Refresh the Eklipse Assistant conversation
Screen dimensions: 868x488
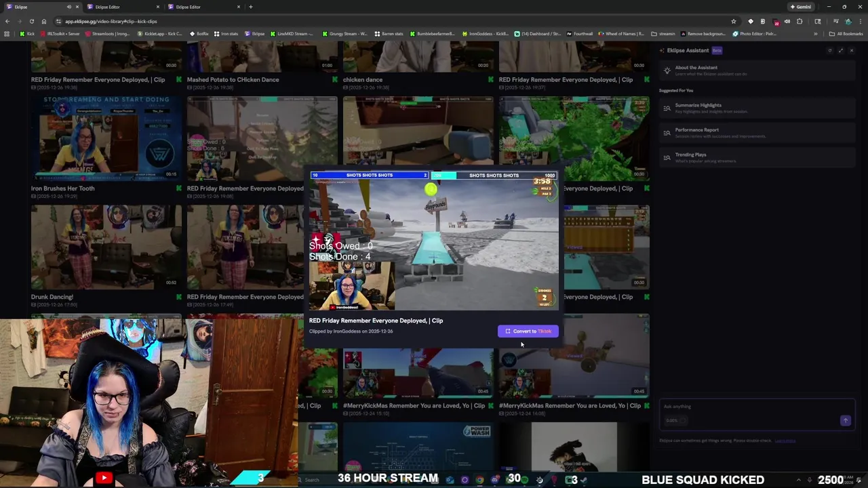[829, 50]
